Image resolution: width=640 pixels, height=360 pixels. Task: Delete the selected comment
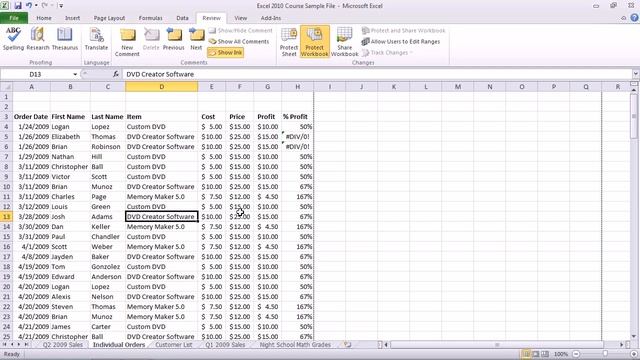click(151, 39)
